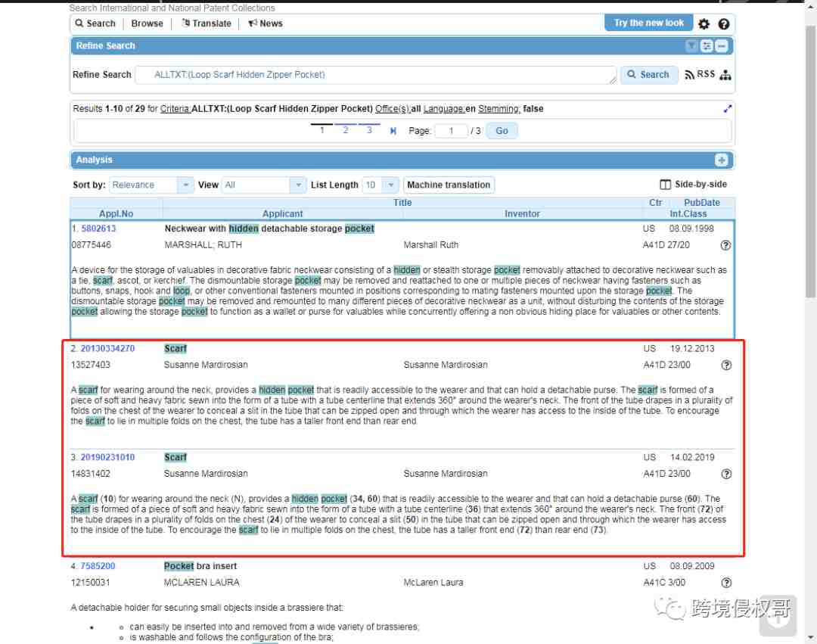Click the Search button next to query
817x644 pixels.
coord(649,74)
